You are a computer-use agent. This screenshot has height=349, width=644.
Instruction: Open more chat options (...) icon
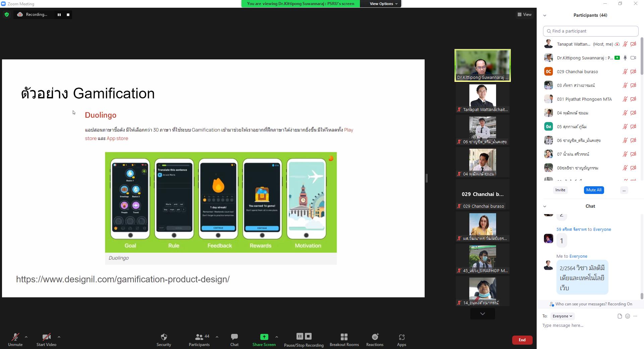[x=635, y=316]
